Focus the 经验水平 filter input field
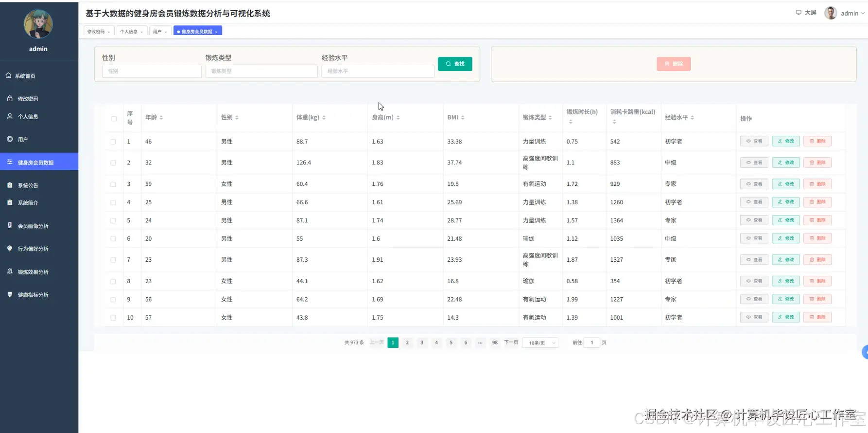 pos(378,71)
